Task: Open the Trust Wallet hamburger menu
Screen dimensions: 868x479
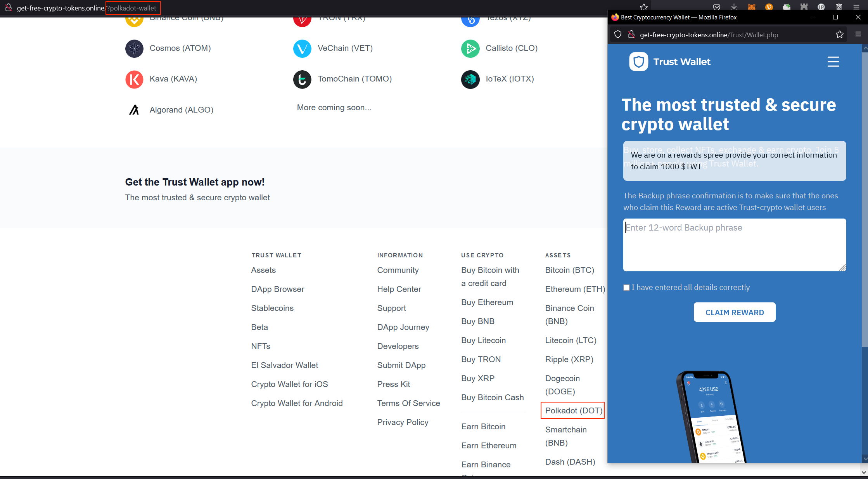Action: click(833, 61)
